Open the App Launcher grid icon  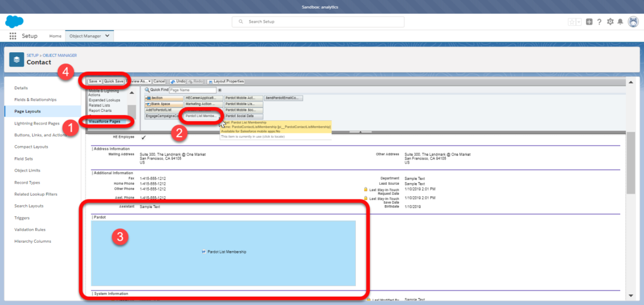pos(13,36)
